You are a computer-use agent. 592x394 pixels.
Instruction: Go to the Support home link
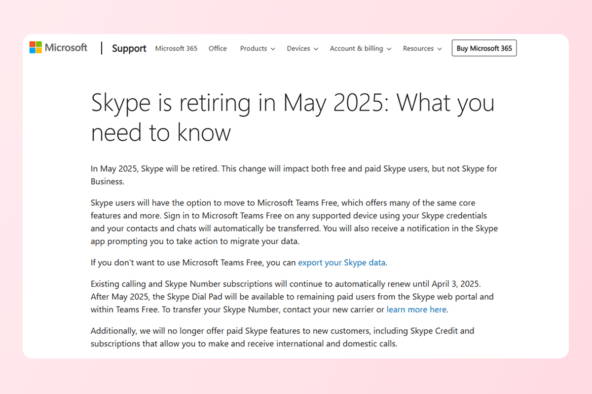(129, 48)
